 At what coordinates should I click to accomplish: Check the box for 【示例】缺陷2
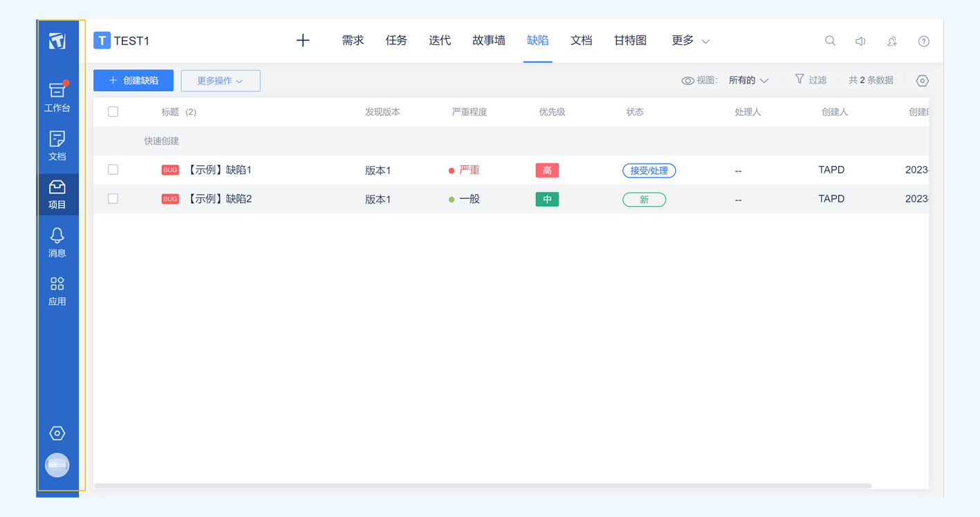113,199
